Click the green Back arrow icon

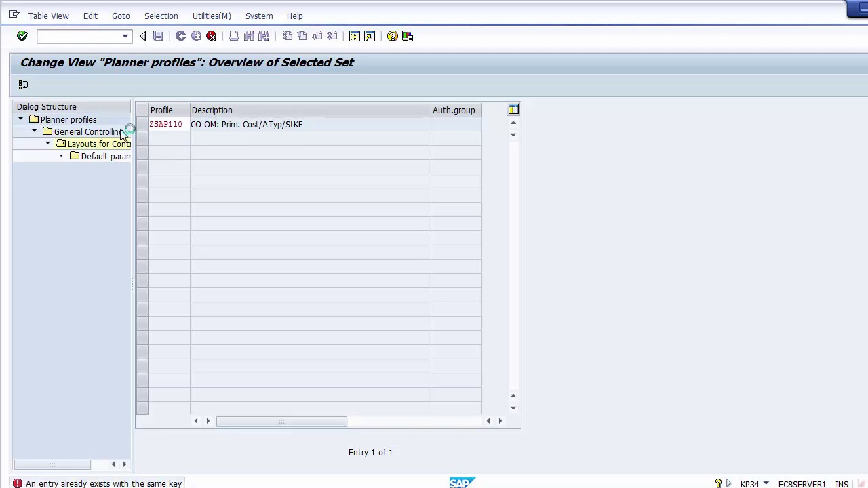point(181,36)
